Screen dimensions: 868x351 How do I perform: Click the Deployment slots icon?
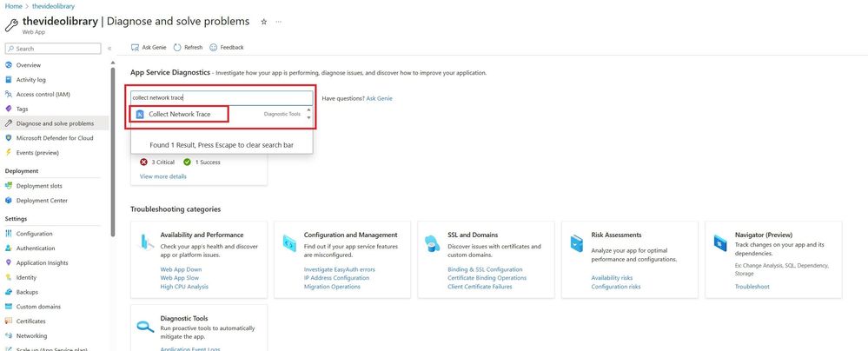pyautogui.click(x=9, y=186)
